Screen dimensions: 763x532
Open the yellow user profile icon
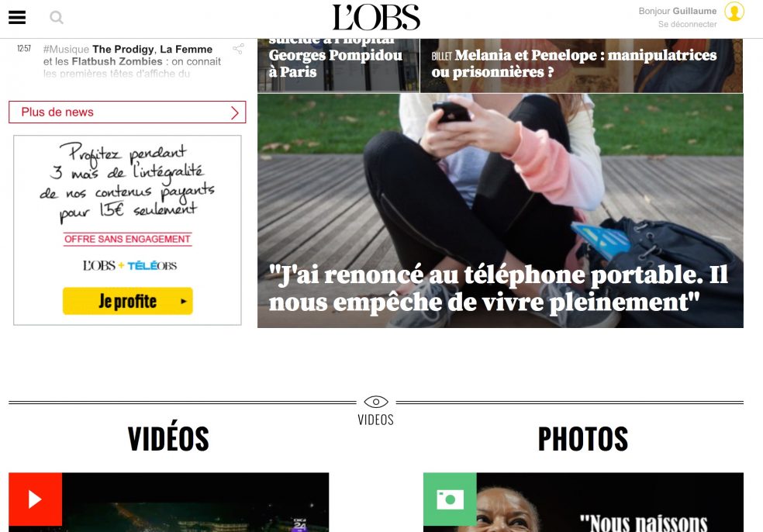[x=734, y=12]
